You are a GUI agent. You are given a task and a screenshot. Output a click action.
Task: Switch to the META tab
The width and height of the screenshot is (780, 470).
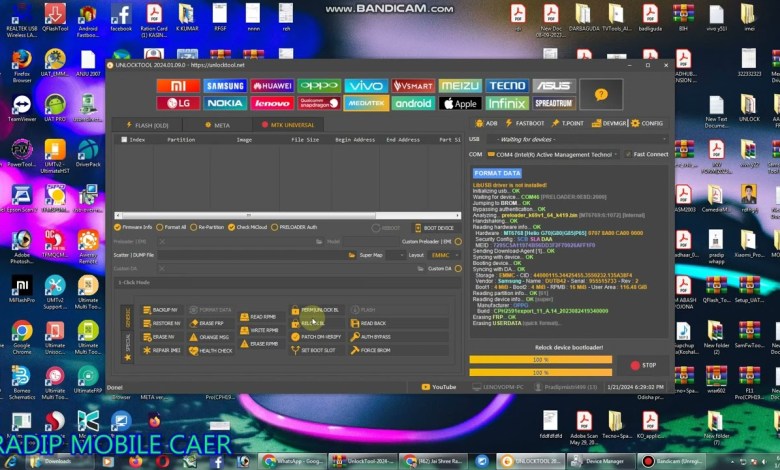(217, 125)
